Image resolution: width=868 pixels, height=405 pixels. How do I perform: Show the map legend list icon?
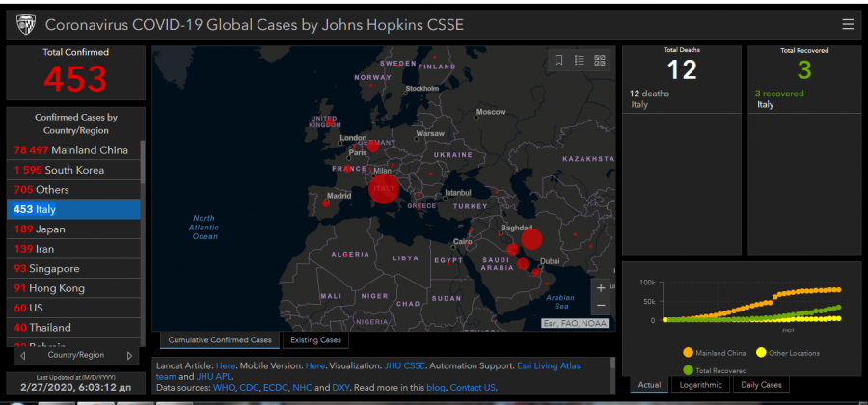(x=580, y=60)
